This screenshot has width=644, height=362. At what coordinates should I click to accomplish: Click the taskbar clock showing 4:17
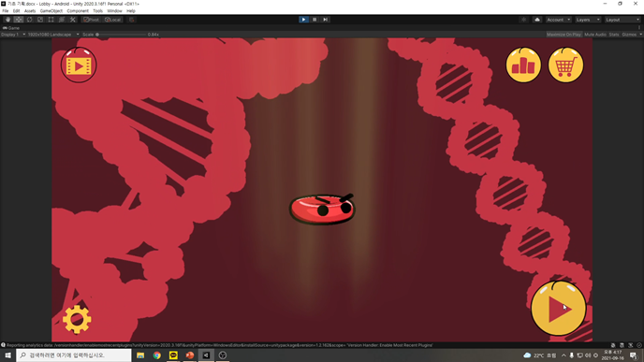613,355
